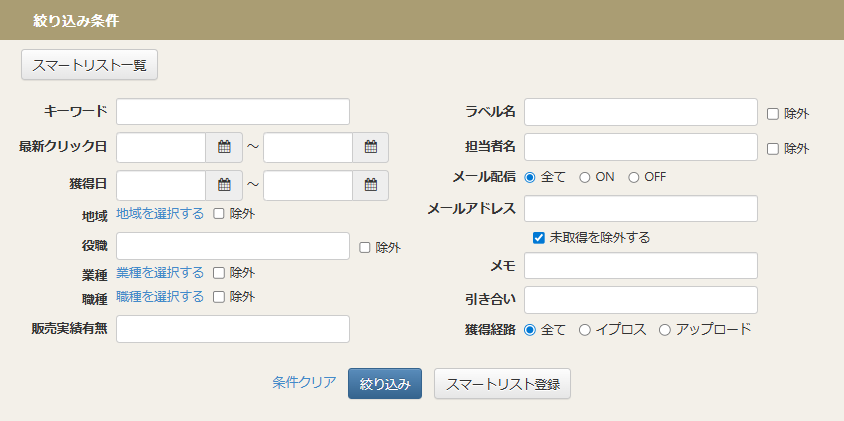Open the 地域を選択する link
Image resolution: width=844 pixels, height=421 pixels.
coord(160,214)
